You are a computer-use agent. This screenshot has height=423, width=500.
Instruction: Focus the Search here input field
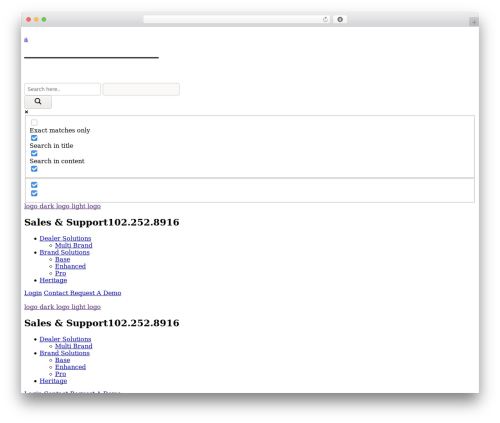62,89
